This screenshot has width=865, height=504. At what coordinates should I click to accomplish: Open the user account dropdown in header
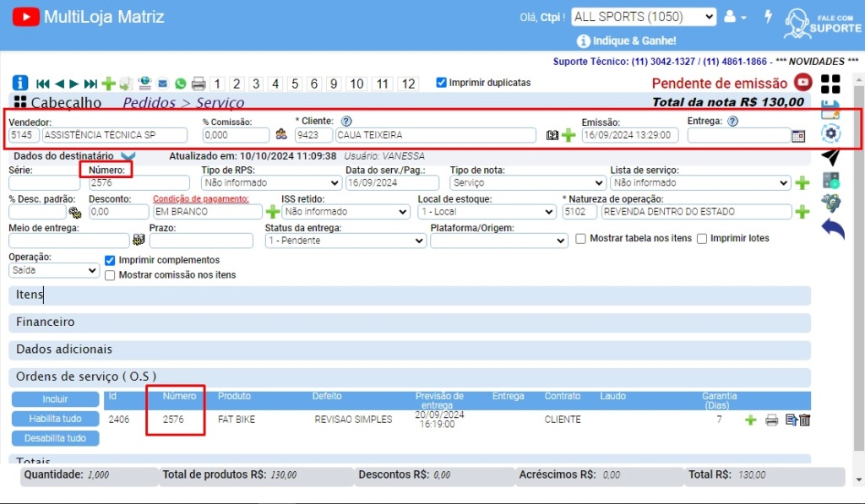[x=735, y=17]
